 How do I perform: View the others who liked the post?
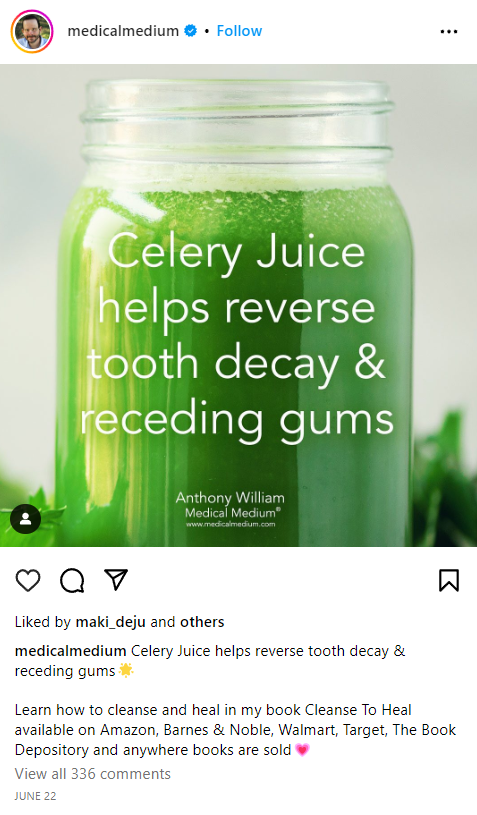[202, 622]
